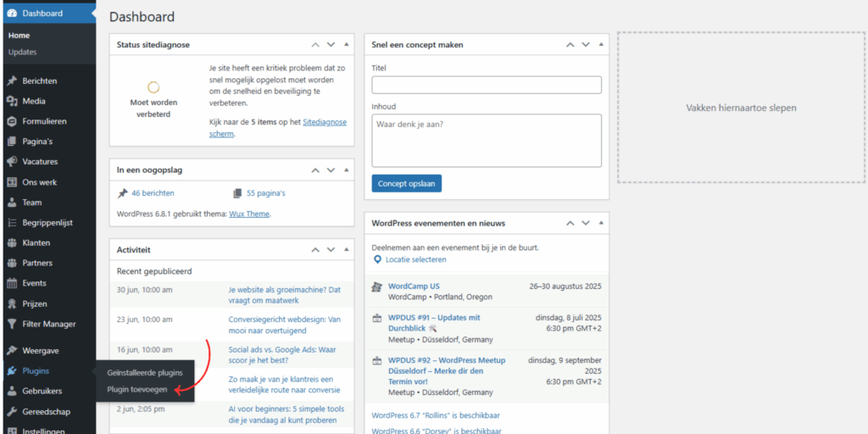Open the 46 berichten link
The height and width of the screenshot is (434, 868).
click(153, 193)
